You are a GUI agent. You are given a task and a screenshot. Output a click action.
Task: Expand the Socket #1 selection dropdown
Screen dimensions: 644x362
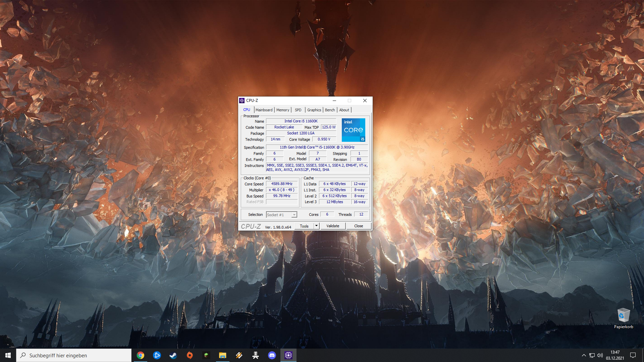click(294, 215)
